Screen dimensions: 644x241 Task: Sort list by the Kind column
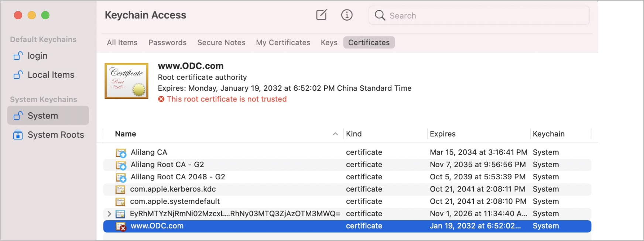354,134
